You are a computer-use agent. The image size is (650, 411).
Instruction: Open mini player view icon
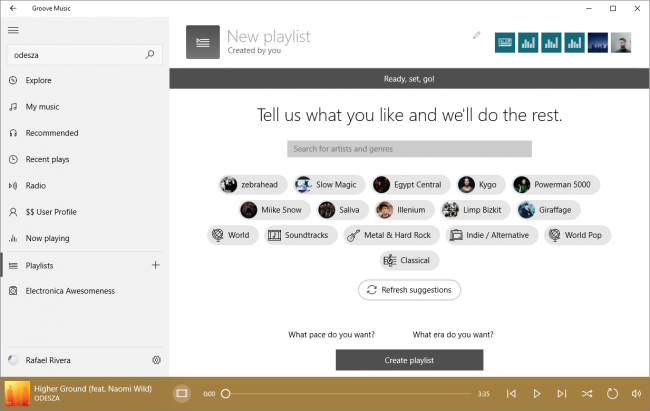click(x=182, y=393)
